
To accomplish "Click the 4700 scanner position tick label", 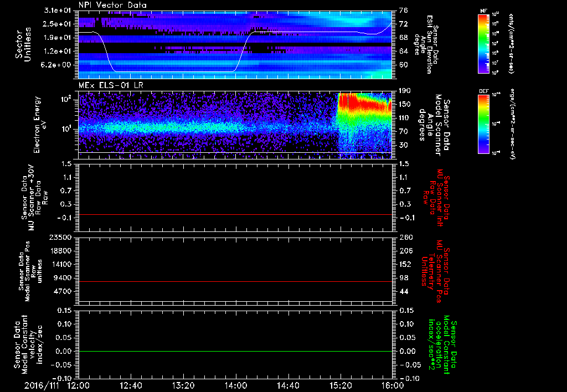I will pyautogui.click(x=63, y=291).
